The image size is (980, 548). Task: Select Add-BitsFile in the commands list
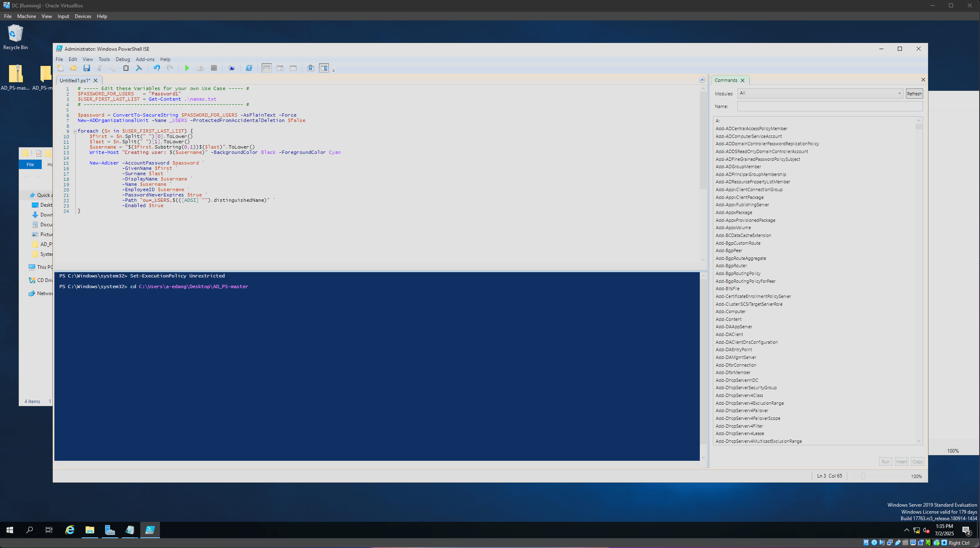click(x=727, y=289)
